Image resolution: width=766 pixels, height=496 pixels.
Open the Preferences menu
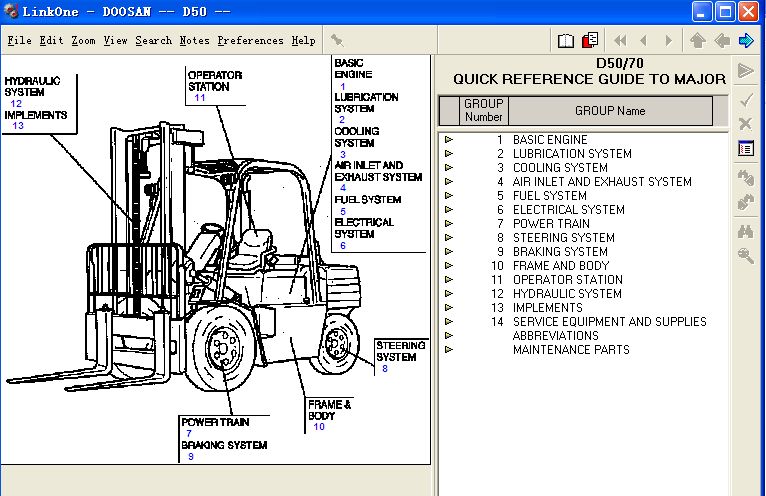pyautogui.click(x=250, y=41)
